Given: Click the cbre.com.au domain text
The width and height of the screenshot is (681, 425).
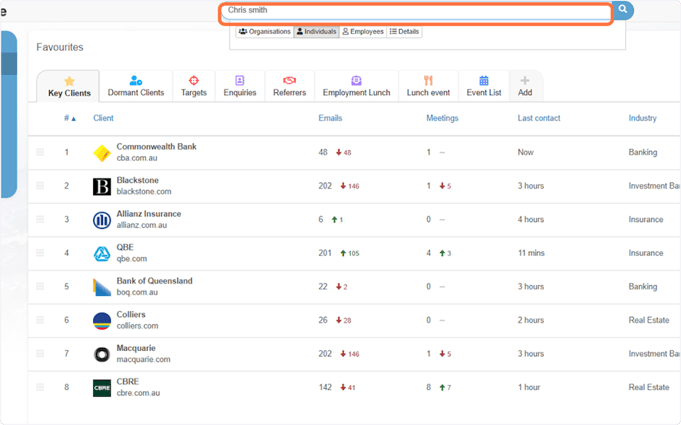Looking at the screenshot, I should pos(138,393).
